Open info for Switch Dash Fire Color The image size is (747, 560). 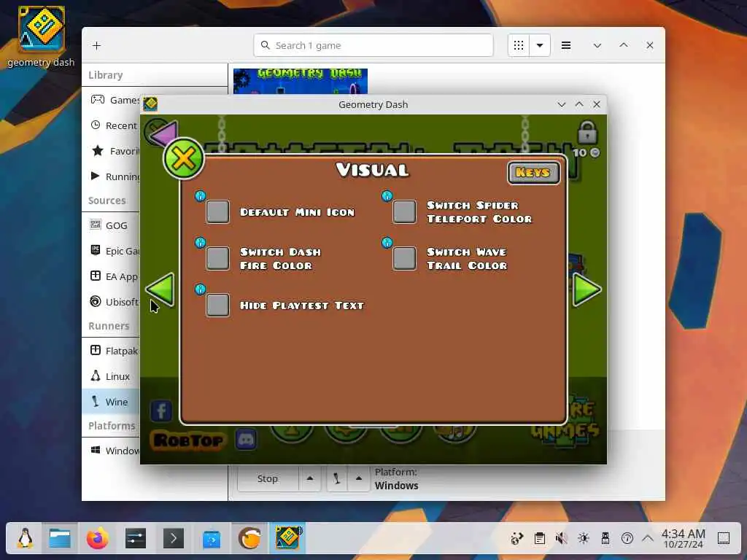pyautogui.click(x=200, y=242)
